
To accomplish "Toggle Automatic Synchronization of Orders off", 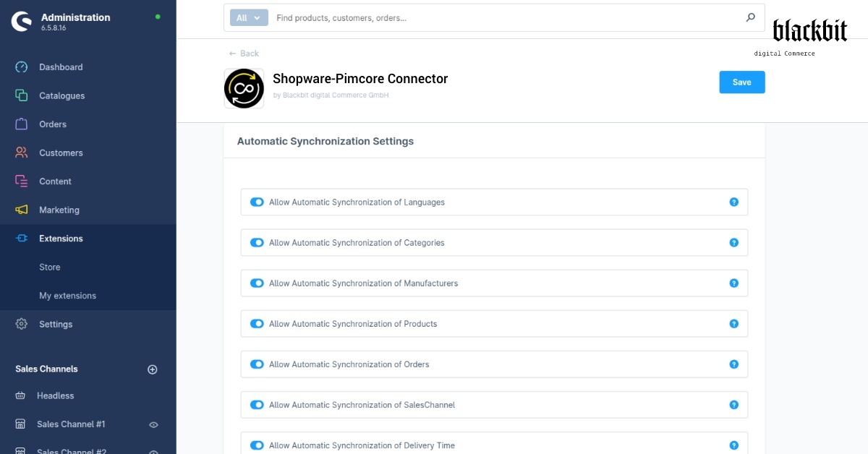I will click(257, 364).
